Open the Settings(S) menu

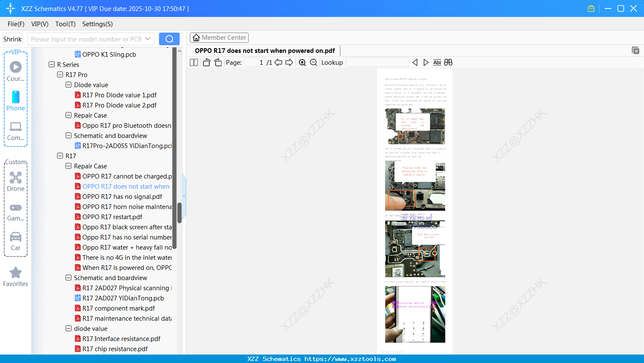(98, 24)
